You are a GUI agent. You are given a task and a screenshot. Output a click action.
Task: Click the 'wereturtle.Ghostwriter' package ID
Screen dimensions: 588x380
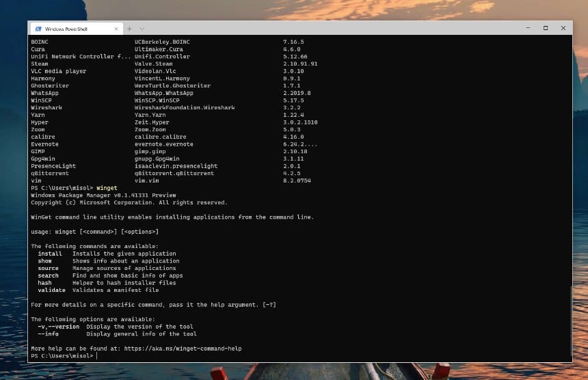coord(172,86)
